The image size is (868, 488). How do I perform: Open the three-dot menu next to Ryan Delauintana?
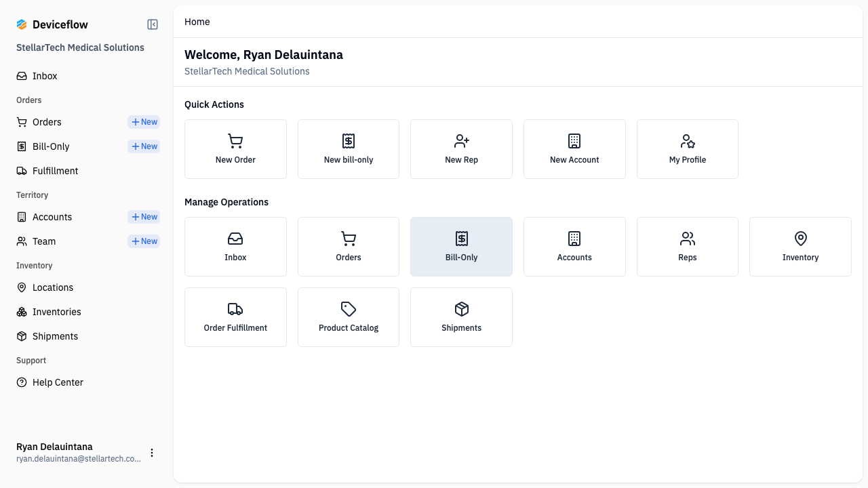point(152,453)
